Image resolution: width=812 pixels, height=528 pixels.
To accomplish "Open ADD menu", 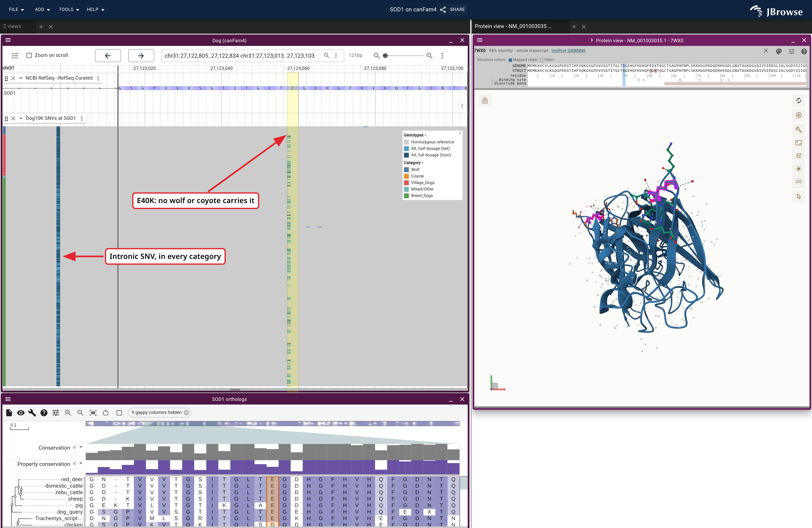I will (x=42, y=10).
